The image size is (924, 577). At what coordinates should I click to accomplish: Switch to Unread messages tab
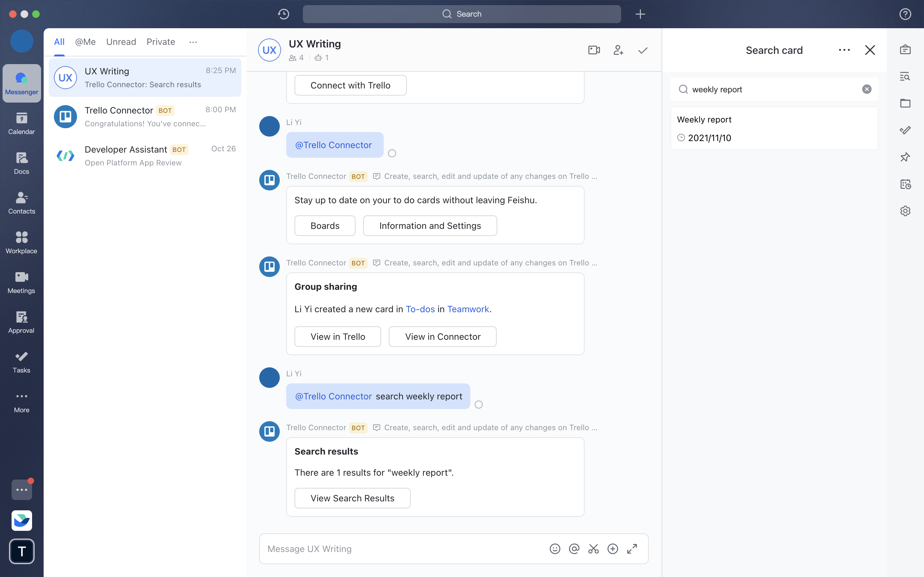(120, 41)
